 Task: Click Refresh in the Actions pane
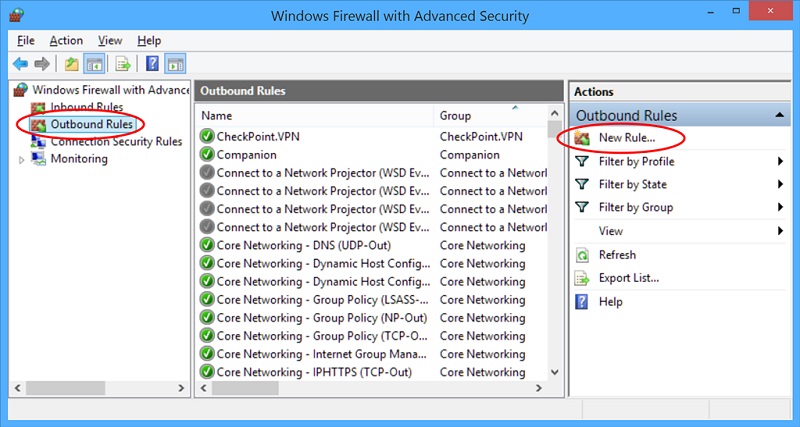coord(617,255)
